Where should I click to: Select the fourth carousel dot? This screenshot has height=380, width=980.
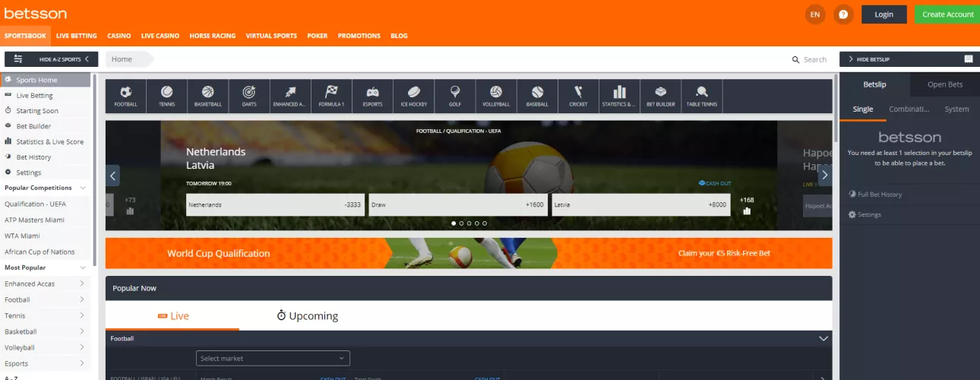[x=476, y=223]
